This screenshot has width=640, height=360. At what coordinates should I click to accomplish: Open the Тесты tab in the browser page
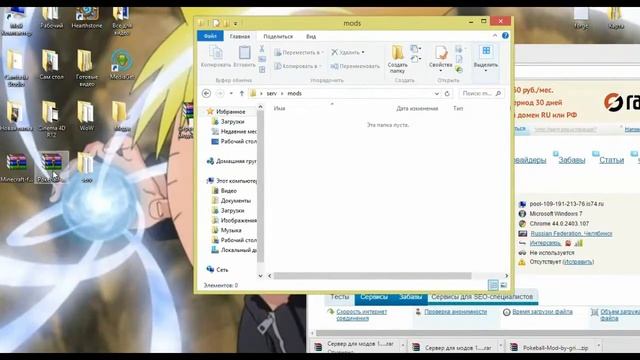[x=340, y=297]
